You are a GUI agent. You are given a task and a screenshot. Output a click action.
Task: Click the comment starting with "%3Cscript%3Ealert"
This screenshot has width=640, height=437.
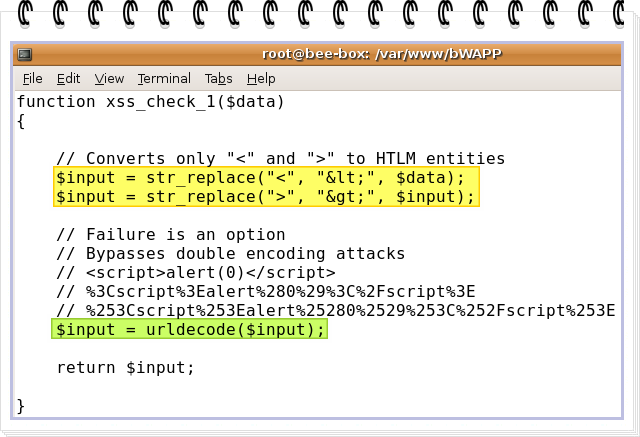click(266, 291)
